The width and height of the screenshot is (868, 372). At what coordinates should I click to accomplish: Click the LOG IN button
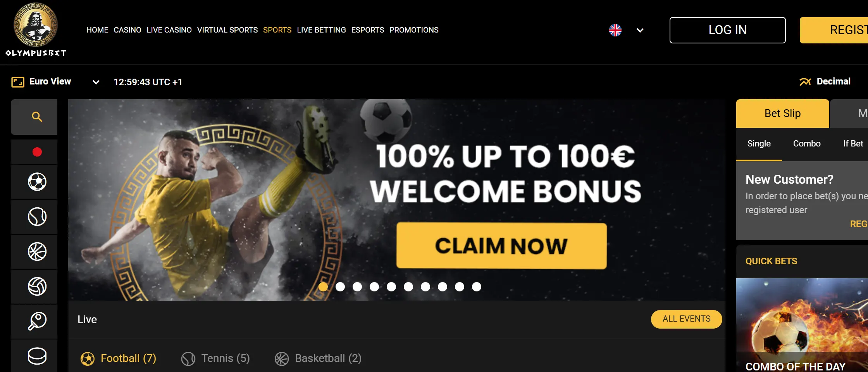728,30
